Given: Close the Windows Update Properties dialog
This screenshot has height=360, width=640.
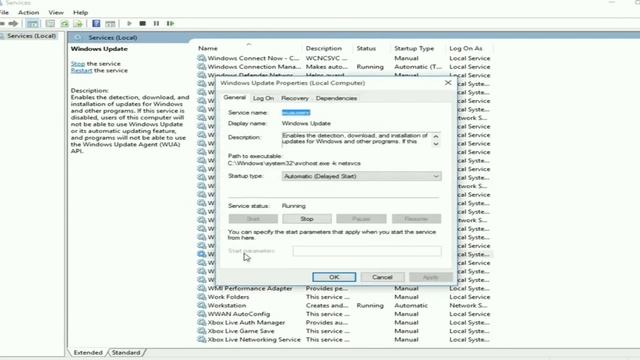Looking at the screenshot, I should (448, 83).
